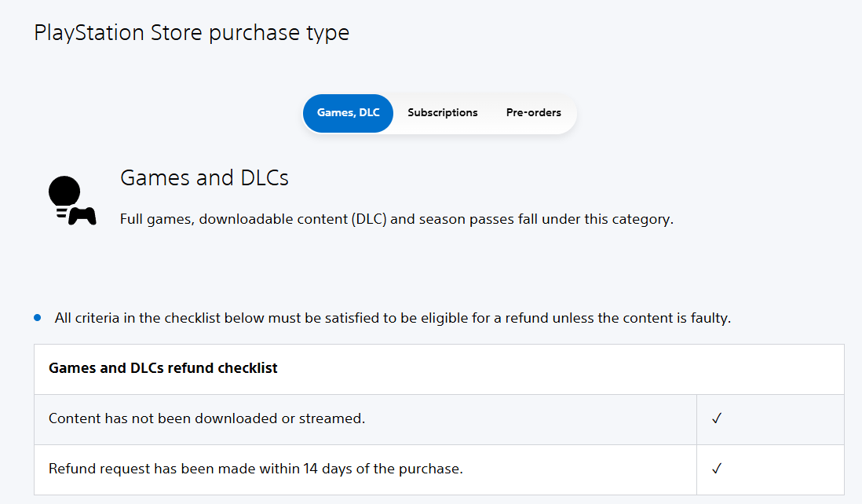The image size is (862, 504).
Task: Click the Refund request has been made text
Action: (255, 469)
